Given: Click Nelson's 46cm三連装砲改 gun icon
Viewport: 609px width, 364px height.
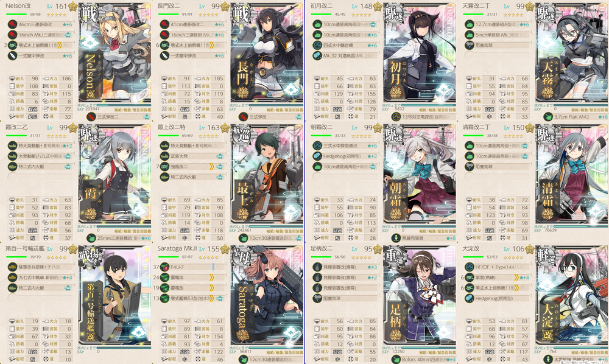Looking at the screenshot, I should pos(12,24).
